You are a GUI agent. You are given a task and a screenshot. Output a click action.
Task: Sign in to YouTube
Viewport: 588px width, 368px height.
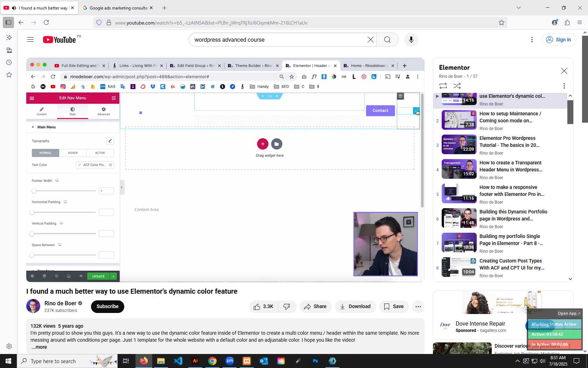[x=559, y=40]
